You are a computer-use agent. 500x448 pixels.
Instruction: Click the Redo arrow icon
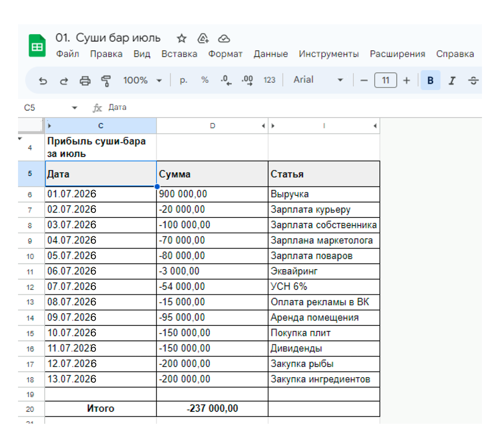point(64,80)
